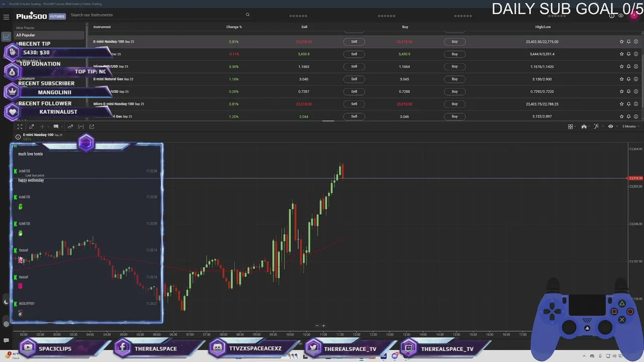Image resolution: width=644 pixels, height=362 pixels.
Task: Zoom out the chart with minus
Action: pyautogui.click(x=317, y=326)
